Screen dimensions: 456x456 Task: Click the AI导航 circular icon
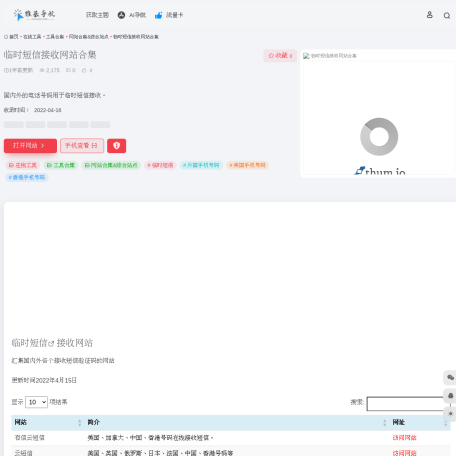121,15
